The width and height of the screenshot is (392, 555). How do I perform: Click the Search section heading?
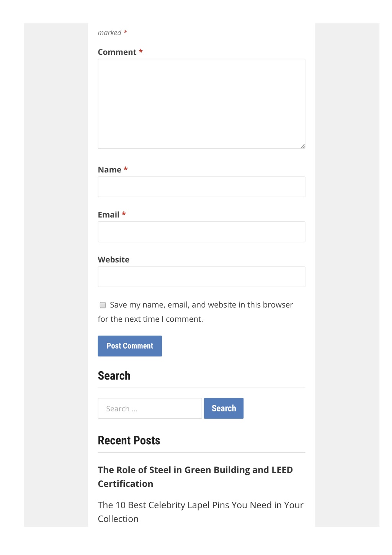pyautogui.click(x=114, y=376)
